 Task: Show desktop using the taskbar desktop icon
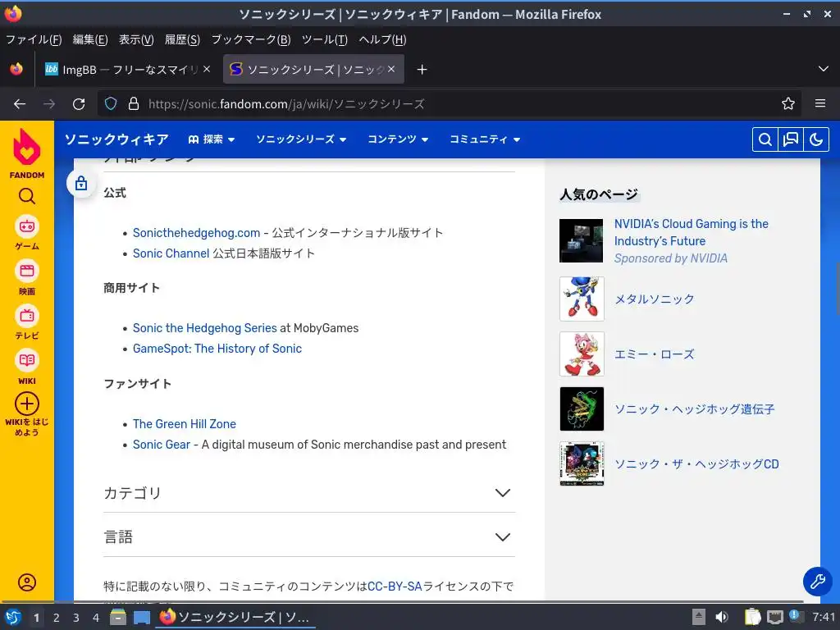(x=141, y=617)
